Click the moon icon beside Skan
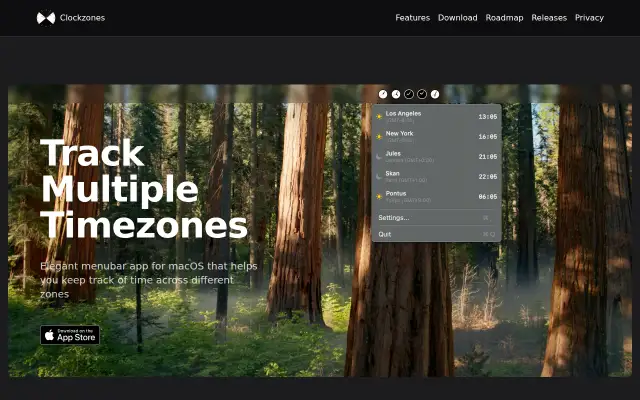This screenshot has width=640, height=400. tap(379, 177)
